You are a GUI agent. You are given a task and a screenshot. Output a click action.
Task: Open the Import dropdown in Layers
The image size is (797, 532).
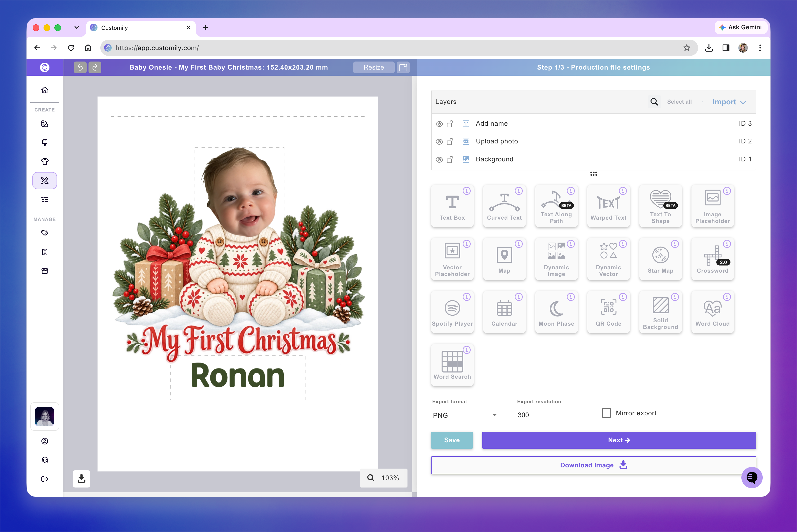click(729, 102)
